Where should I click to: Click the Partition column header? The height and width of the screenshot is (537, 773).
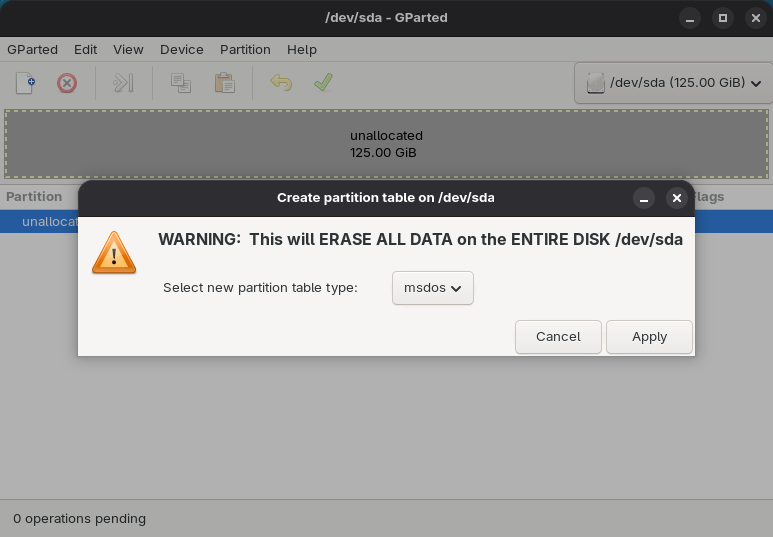tap(34, 197)
